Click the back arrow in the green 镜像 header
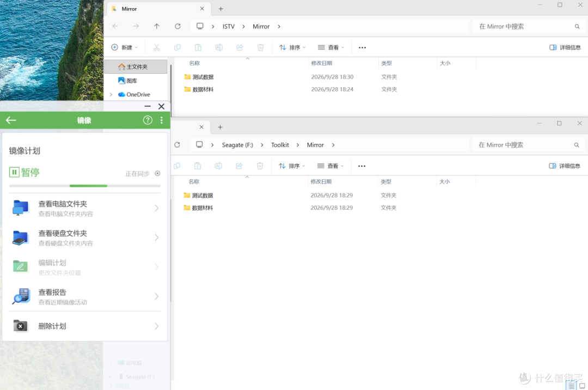 11,120
